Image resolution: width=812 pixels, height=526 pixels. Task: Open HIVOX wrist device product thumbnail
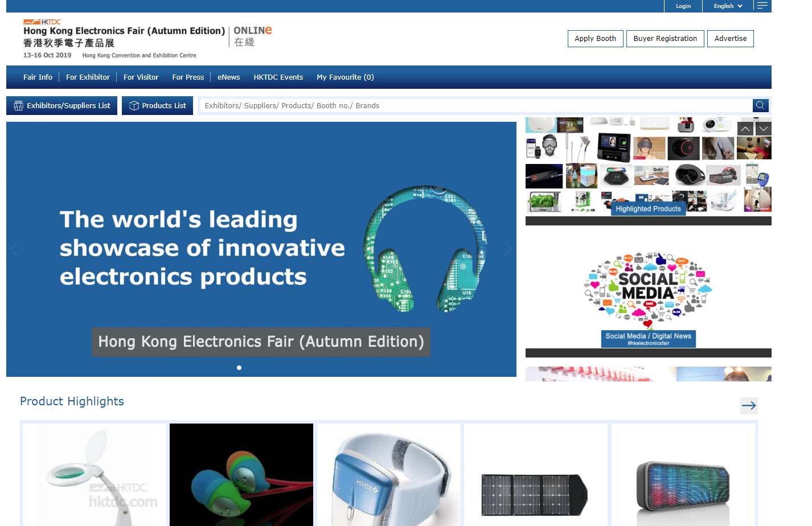389,475
